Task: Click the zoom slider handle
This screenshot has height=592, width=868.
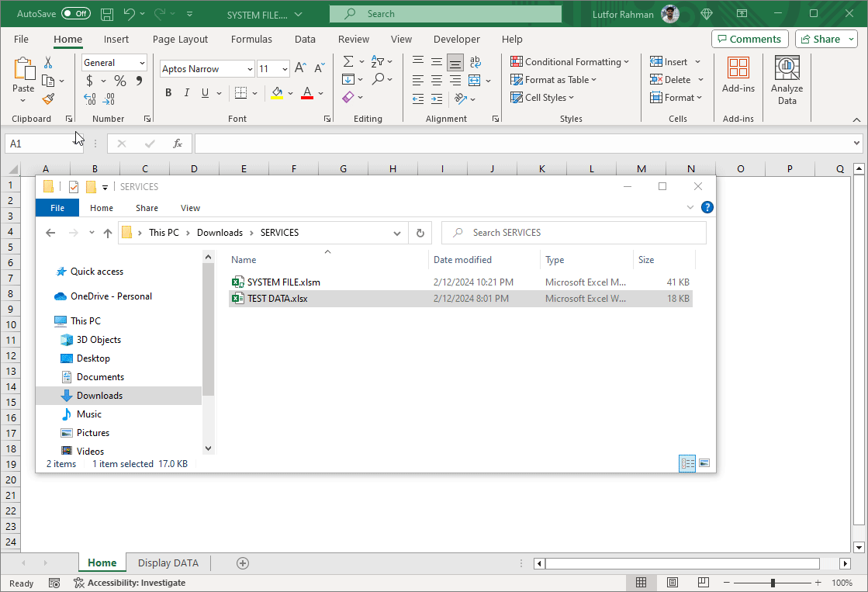Action: coord(773,583)
